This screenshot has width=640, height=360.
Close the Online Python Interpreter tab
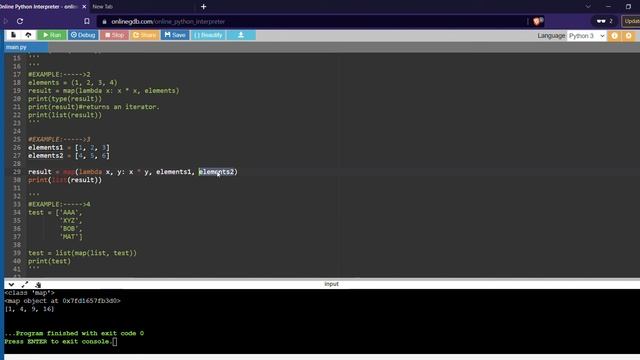tap(84, 7)
